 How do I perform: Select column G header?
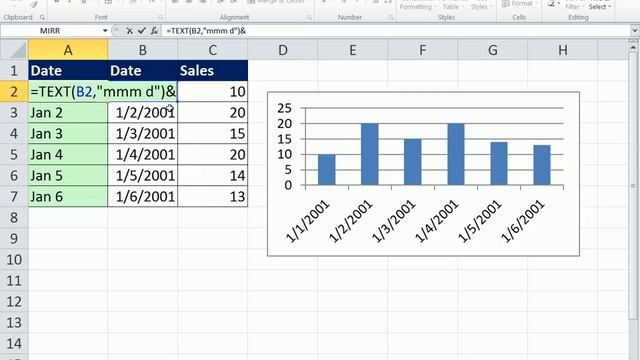tap(493, 50)
